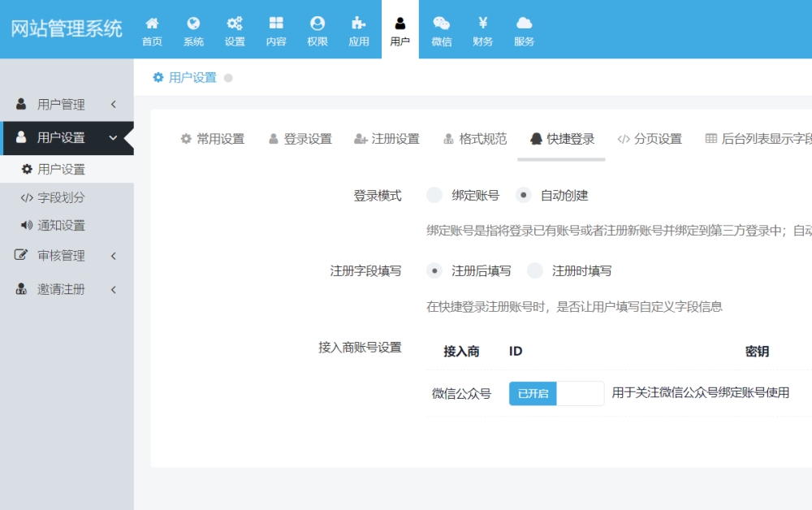The width and height of the screenshot is (812, 510).
Task: Open the 用户 person icon
Action: point(400,24)
